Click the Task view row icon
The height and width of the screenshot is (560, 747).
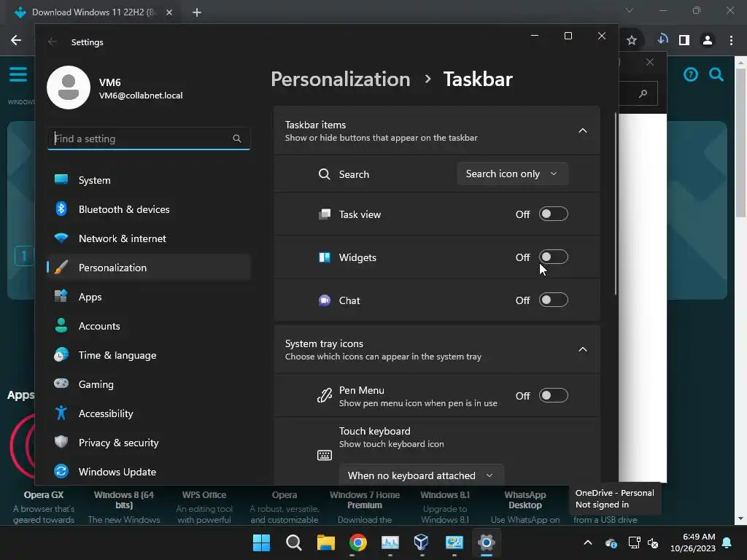(x=325, y=214)
